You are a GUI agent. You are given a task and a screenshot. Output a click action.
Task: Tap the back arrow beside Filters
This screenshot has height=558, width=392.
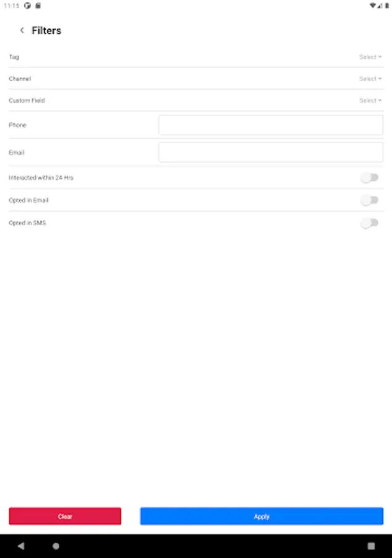22,30
